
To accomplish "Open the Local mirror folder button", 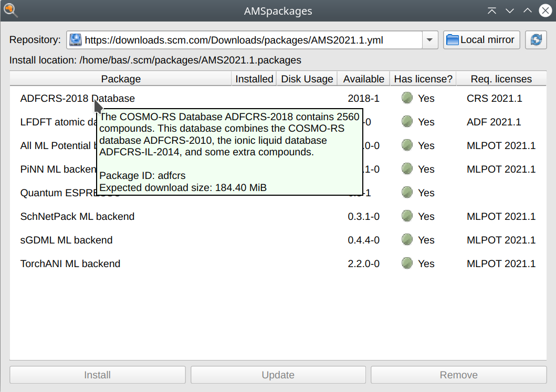I will 481,40.
